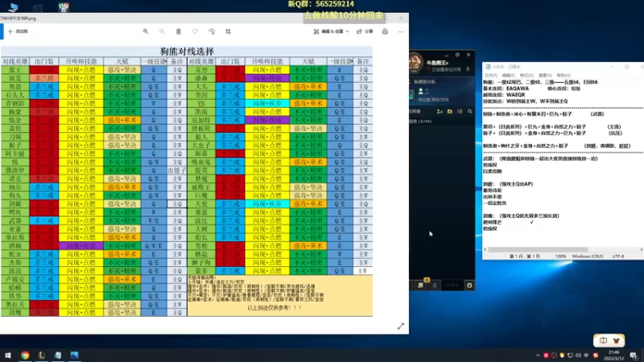Open chat icon with badge in client footer
Screen dimensions: 644x362
[420, 285]
